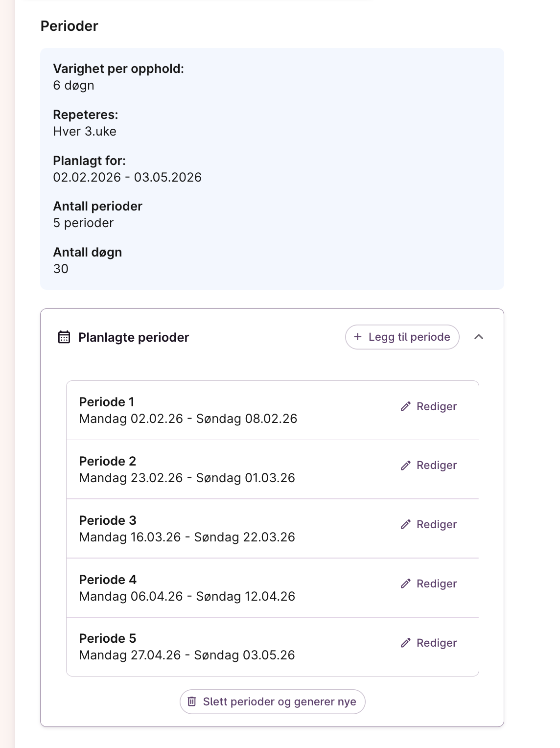Click the calendar icon beside Planlagte perioder
This screenshot has width=560, height=748.
[64, 337]
